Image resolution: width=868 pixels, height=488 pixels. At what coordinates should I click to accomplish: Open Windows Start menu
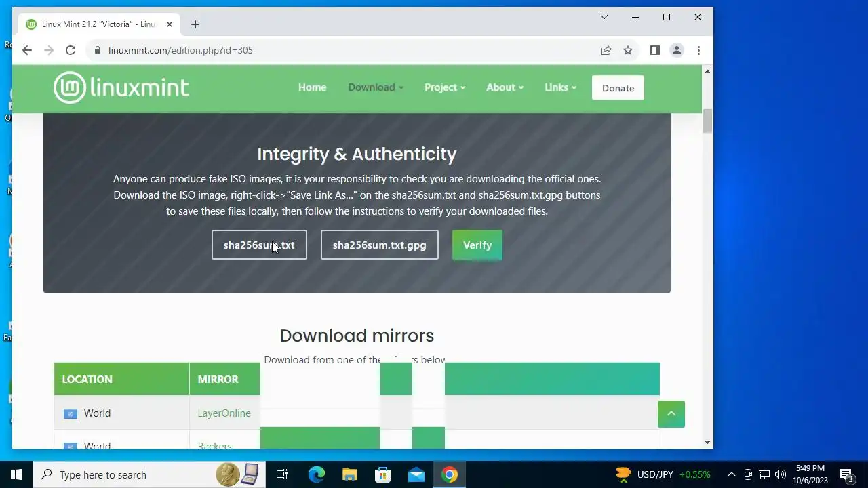click(16, 474)
